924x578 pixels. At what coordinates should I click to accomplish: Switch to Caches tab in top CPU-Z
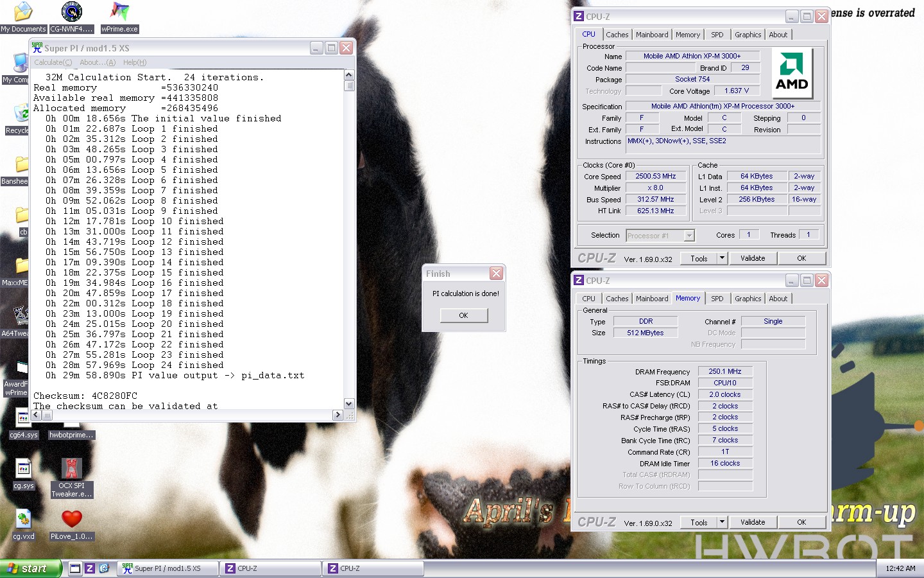(x=617, y=35)
